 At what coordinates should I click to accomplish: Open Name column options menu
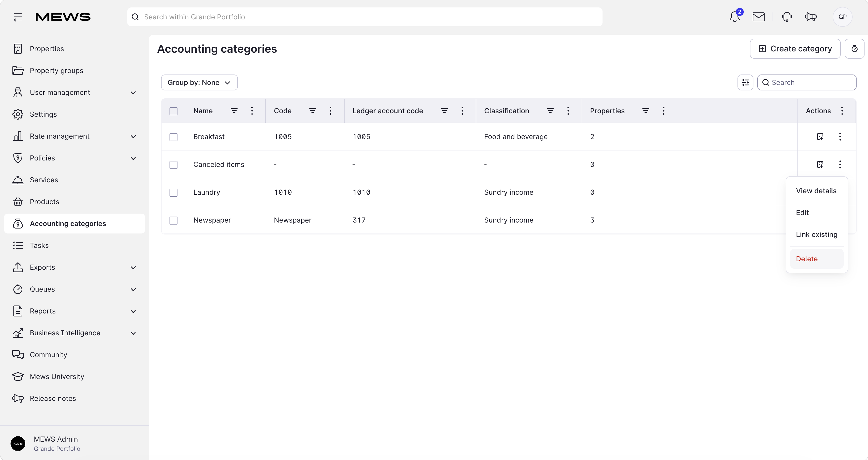[252, 111]
